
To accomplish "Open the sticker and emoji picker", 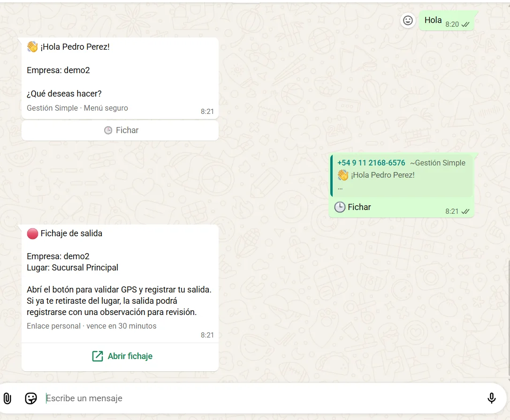I will 31,398.
